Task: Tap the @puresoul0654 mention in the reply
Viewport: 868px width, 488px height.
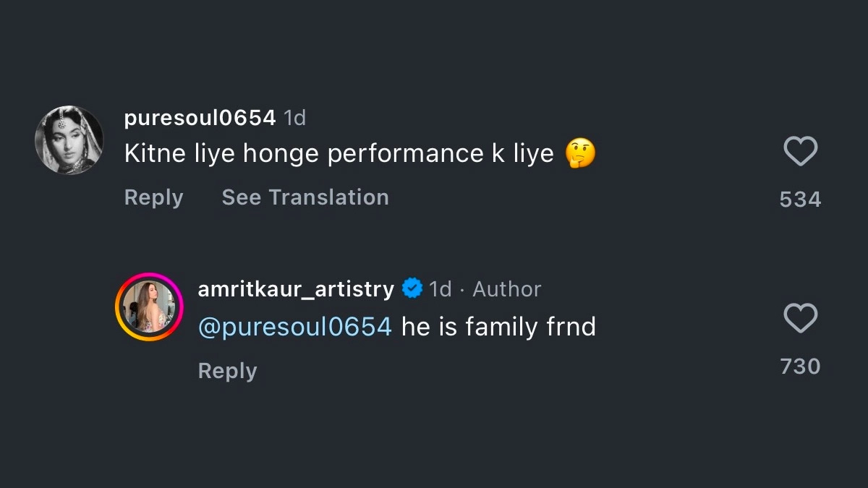Action: (x=295, y=327)
